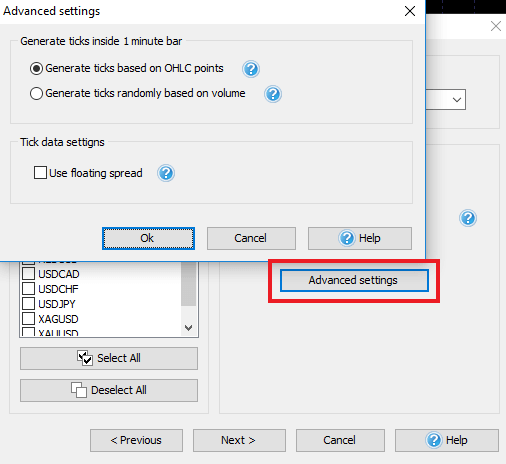
Task: Click the Advanced settings button
Action: click(x=354, y=280)
